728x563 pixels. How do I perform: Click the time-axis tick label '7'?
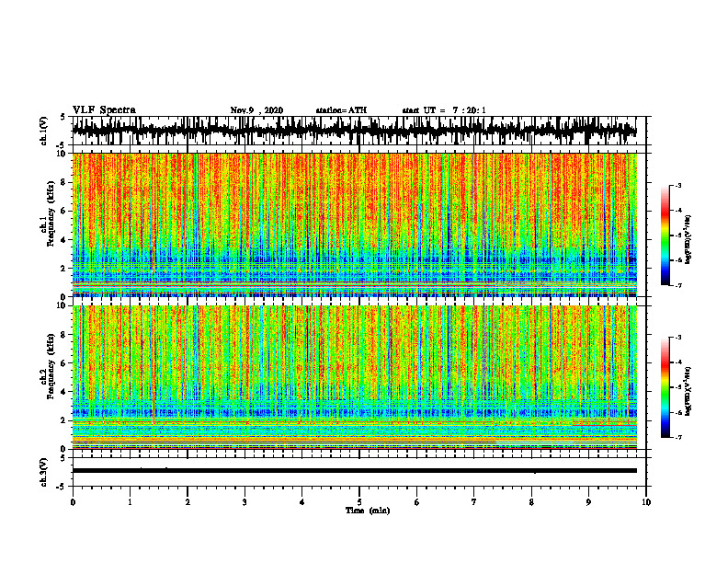[x=474, y=502]
